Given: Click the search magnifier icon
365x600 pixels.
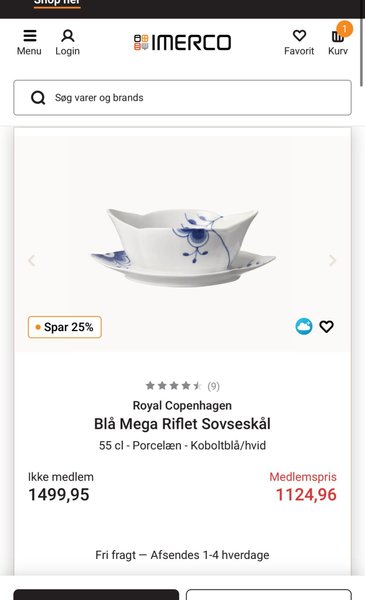Looking at the screenshot, I should [x=38, y=98].
